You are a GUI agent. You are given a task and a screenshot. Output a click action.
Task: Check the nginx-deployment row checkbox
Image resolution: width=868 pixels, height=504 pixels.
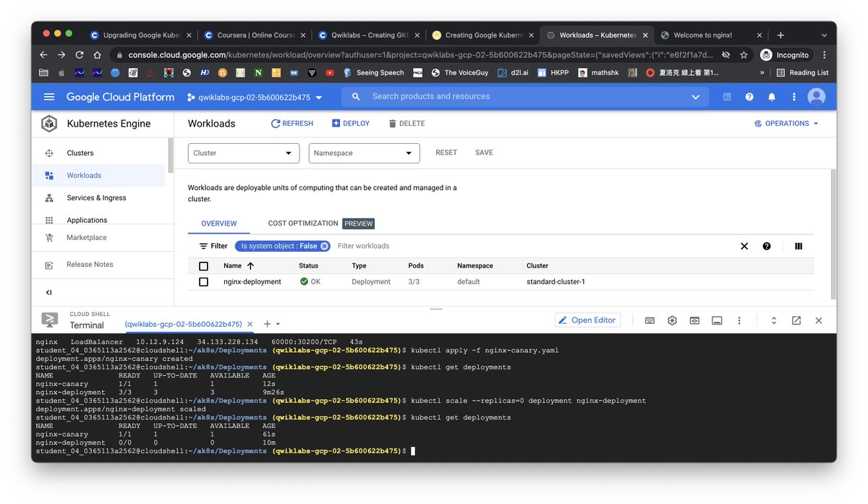(203, 282)
